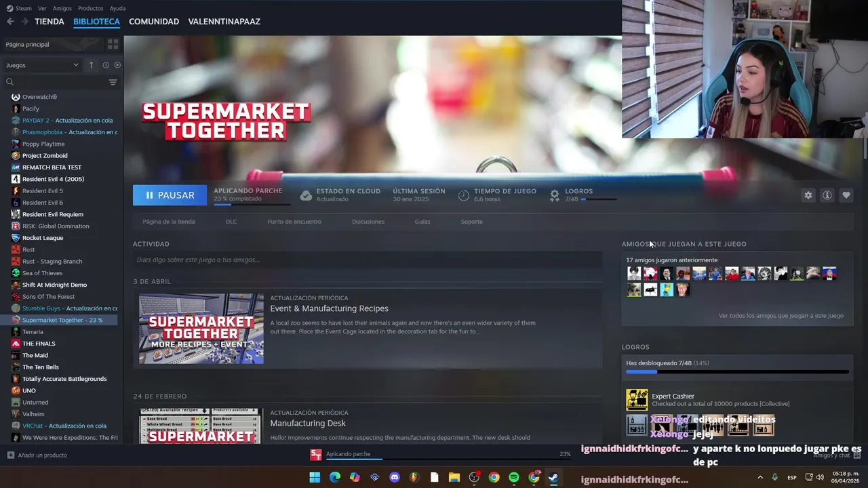Open Microsoft Edge from taskbar
Image resolution: width=868 pixels, height=488 pixels.
(x=335, y=477)
